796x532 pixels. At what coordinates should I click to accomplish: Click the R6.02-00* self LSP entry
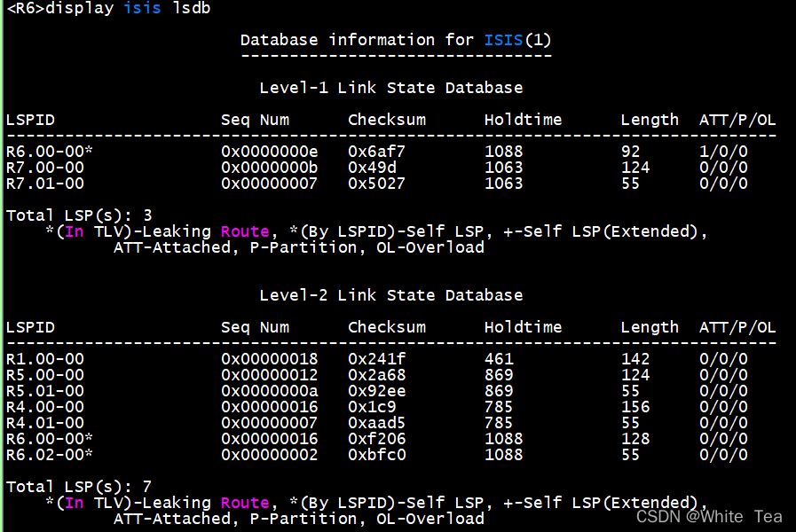pyautogui.click(x=50, y=455)
